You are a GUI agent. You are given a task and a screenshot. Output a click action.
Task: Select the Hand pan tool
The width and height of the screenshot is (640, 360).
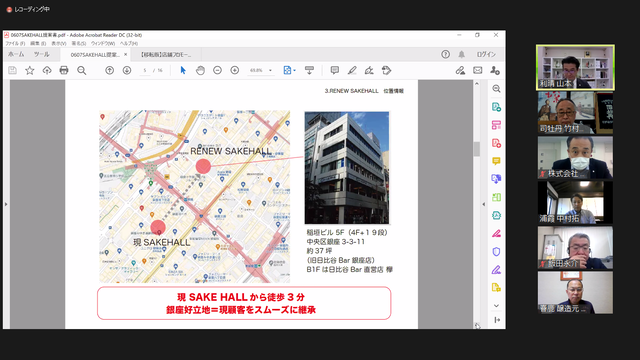coord(200,71)
